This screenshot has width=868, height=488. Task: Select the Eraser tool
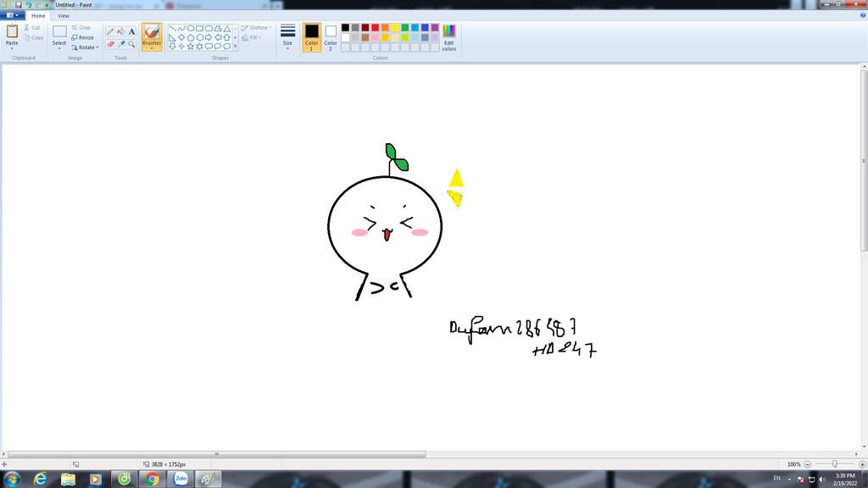[x=110, y=44]
